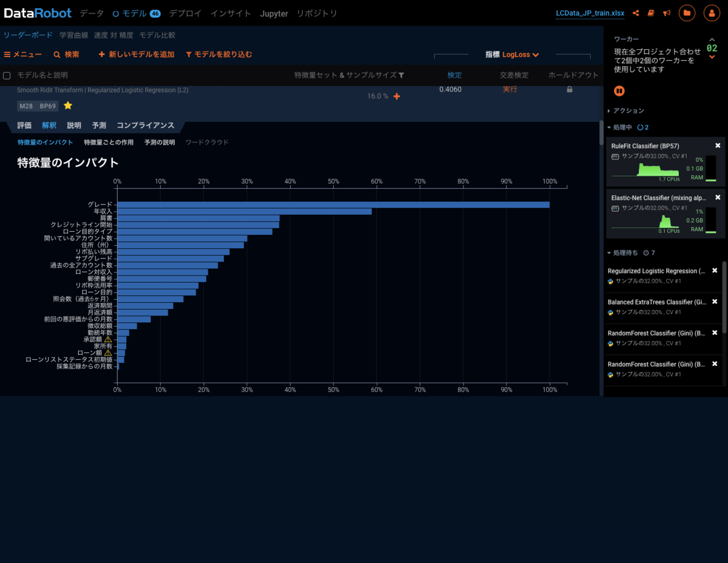Open the documentation book icon
728x563 pixels.
coord(651,13)
